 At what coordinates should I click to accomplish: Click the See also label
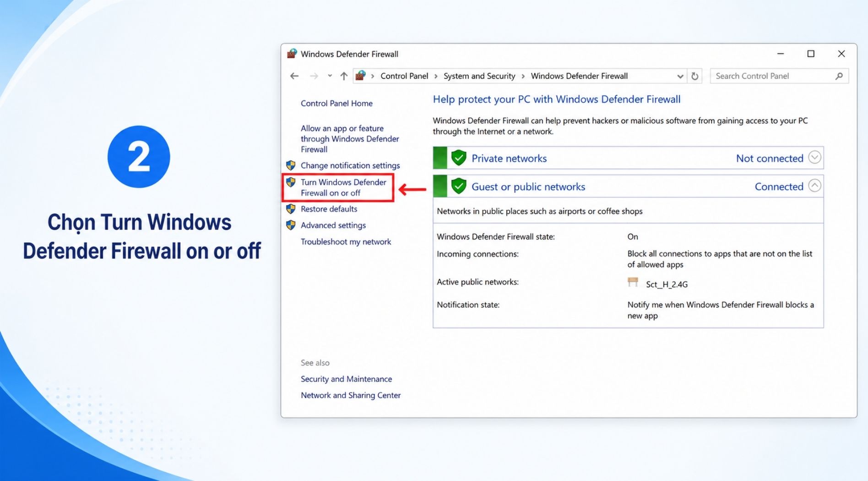(x=315, y=363)
